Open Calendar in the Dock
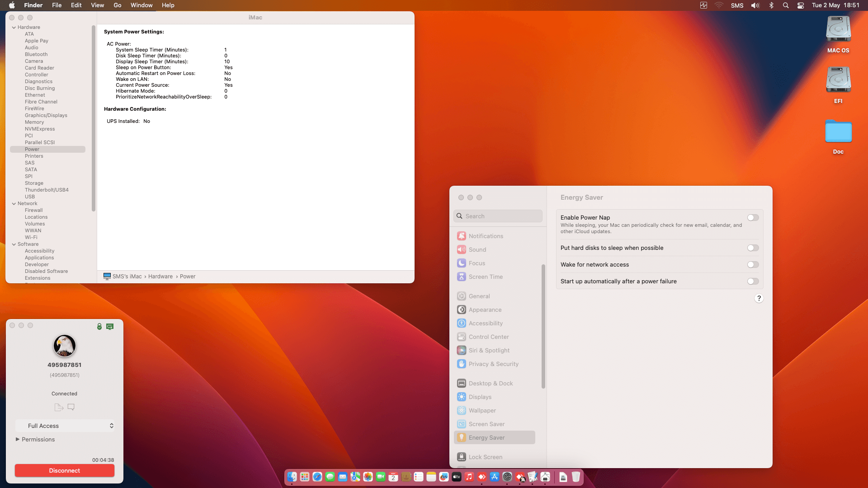The height and width of the screenshot is (488, 868). [393, 477]
